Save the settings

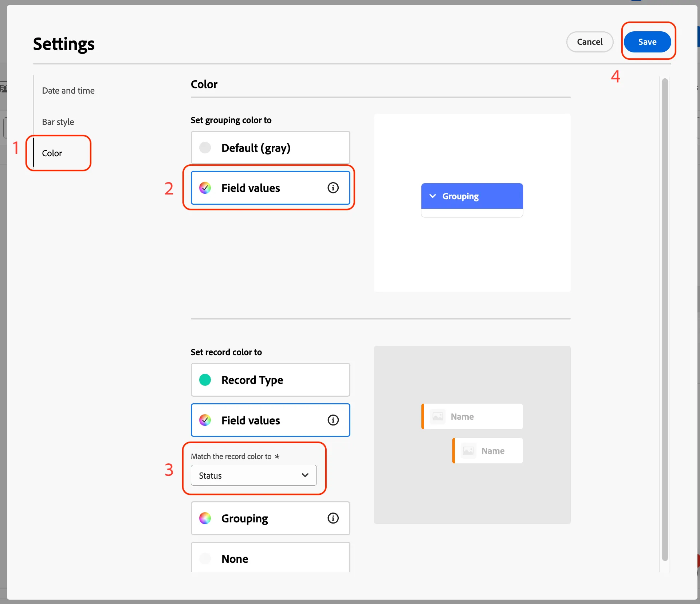click(x=647, y=42)
